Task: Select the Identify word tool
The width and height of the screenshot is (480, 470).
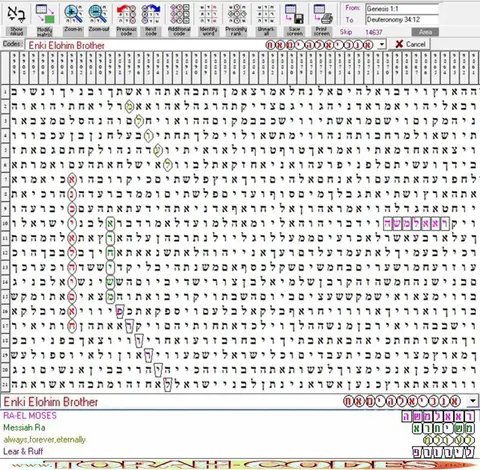Action: [208, 19]
